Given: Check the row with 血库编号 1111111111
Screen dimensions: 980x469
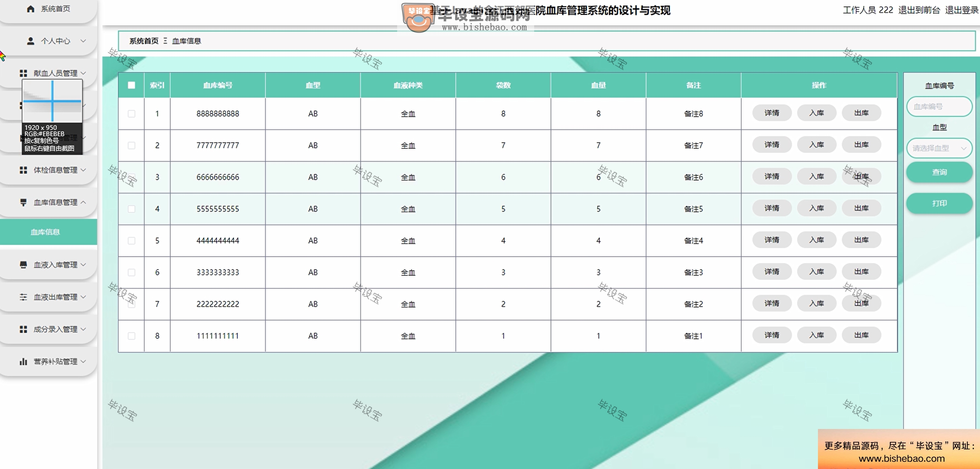Looking at the screenshot, I should (131, 336).
